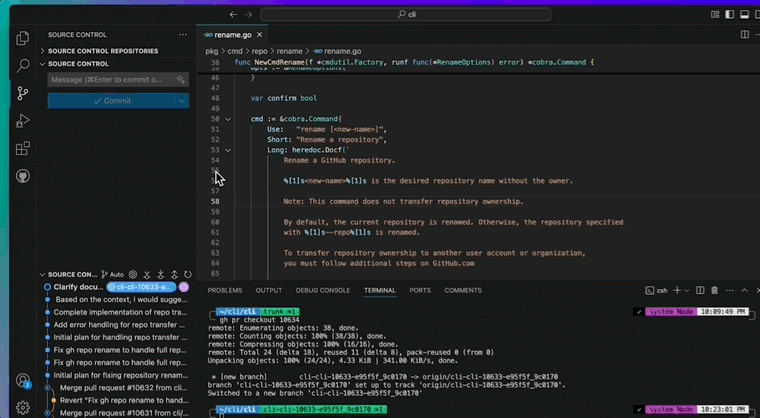Expand Source Control Repositories section
760x418 pixels.
pos(103,51)
